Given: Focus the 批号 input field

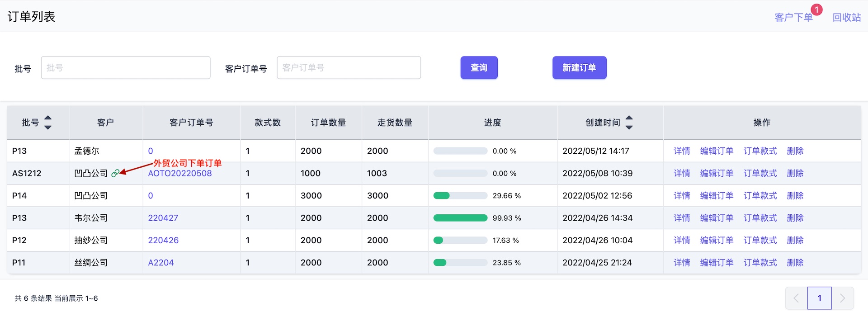Looking at the screenshot, I should (126, 68).
